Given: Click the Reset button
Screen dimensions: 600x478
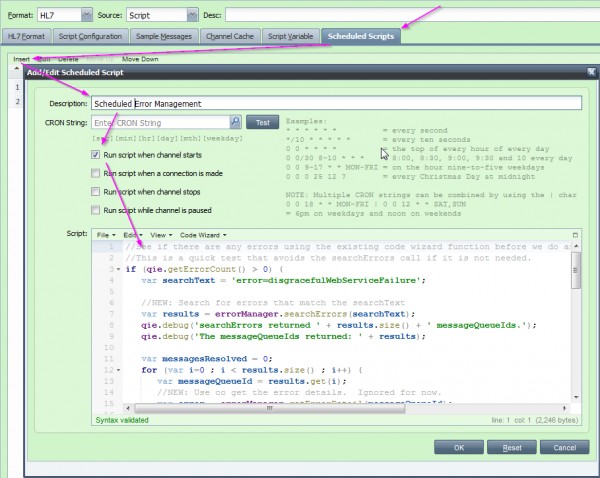Looking at the screenshot, I should [x=512, y=447].
